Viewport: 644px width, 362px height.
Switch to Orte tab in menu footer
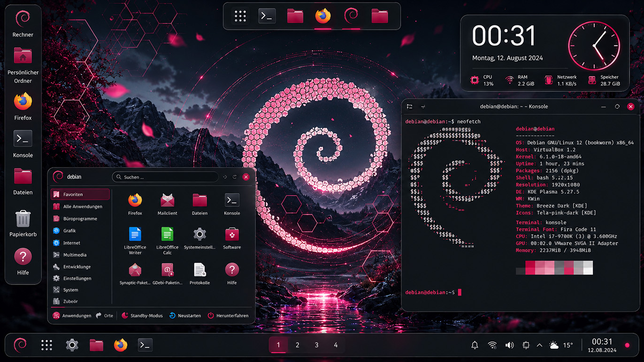click(105, 316)
